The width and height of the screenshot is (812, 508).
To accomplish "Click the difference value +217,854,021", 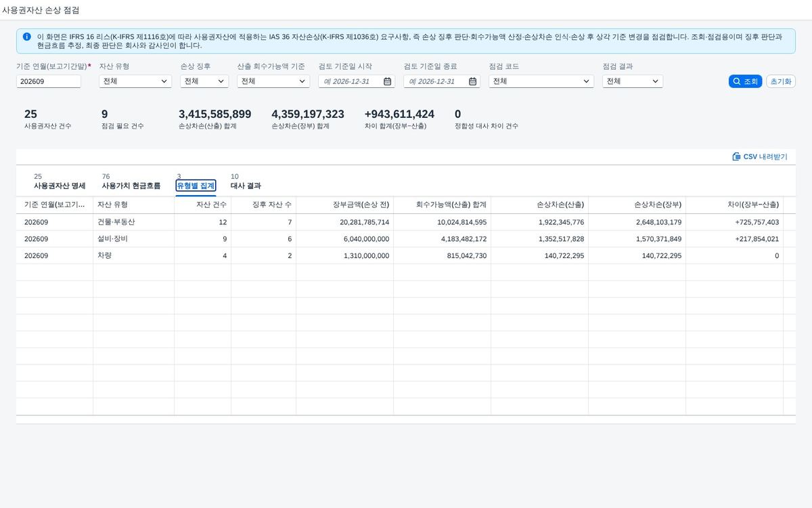I will [x=757, y=239].
